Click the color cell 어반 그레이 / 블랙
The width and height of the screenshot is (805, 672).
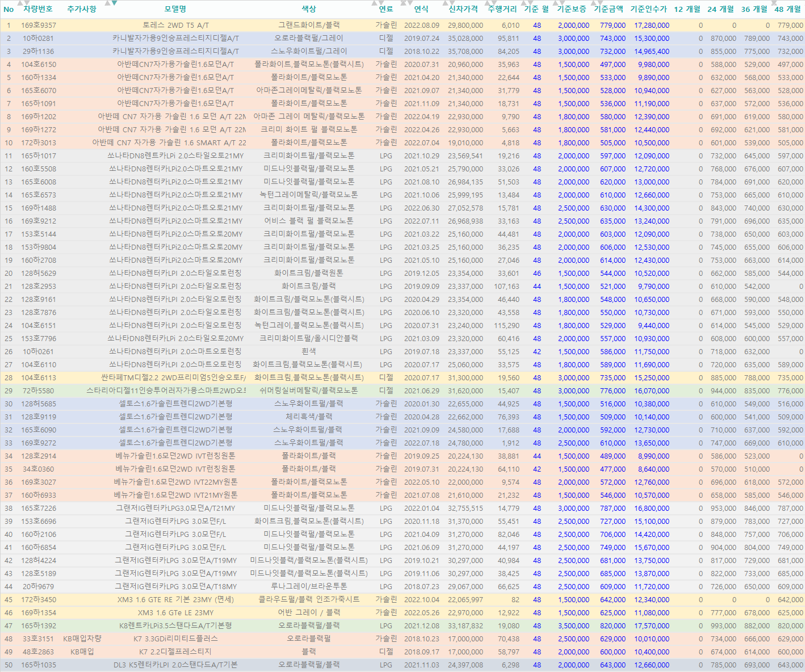(x=309, y=613)
